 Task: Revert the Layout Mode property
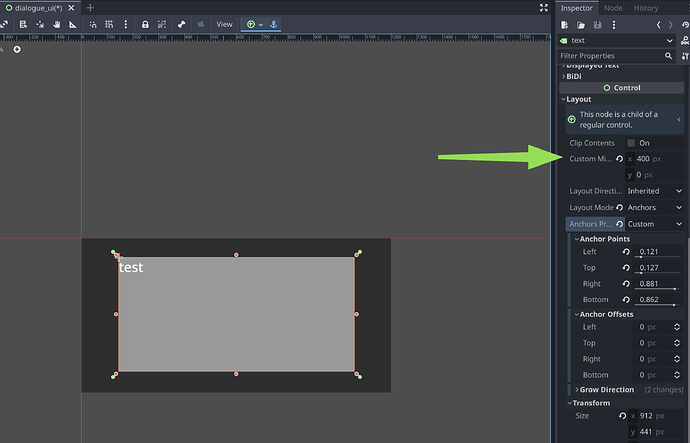[620, 207]
